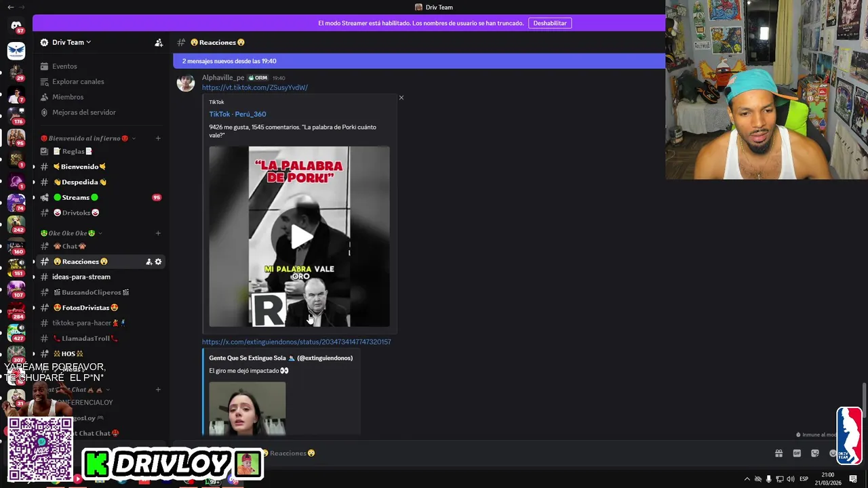Open blue winged-logo server icon

tap(16, 50)
